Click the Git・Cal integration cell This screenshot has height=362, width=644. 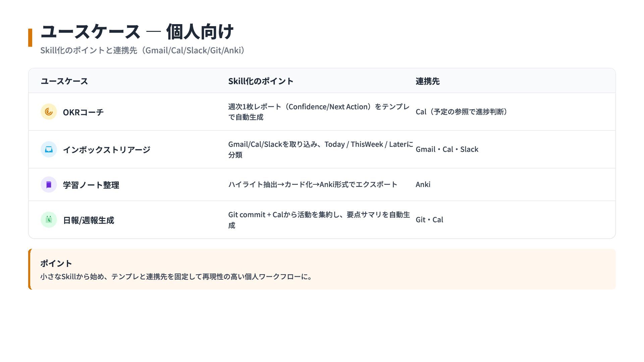[x=429, y=220]
